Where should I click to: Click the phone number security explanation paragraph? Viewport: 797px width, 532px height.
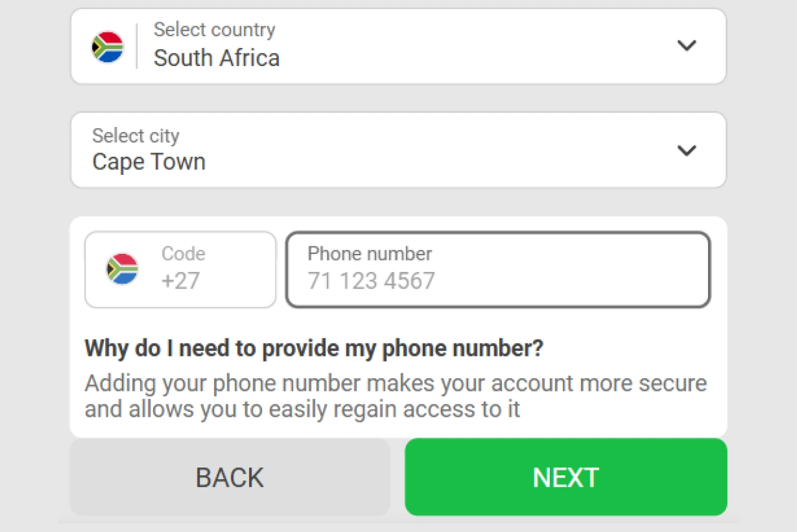click(x=395, y=396)
